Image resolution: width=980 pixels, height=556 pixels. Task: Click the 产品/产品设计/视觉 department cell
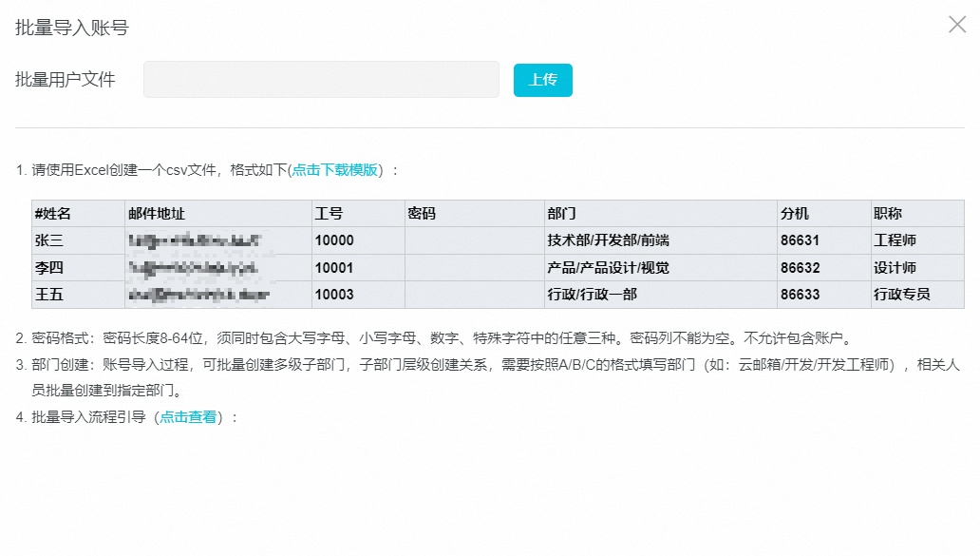(x=608, y=268)
